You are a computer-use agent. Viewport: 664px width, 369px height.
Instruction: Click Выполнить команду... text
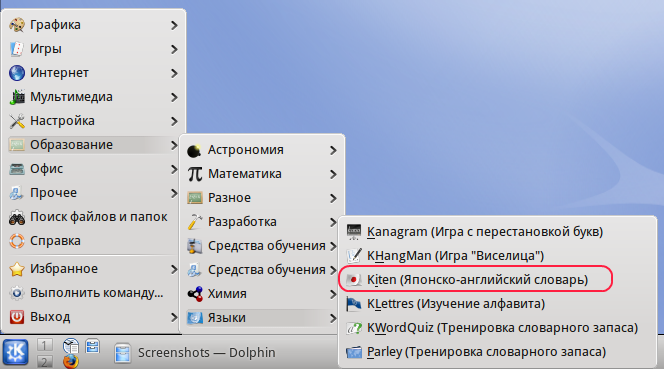[97, 293]
